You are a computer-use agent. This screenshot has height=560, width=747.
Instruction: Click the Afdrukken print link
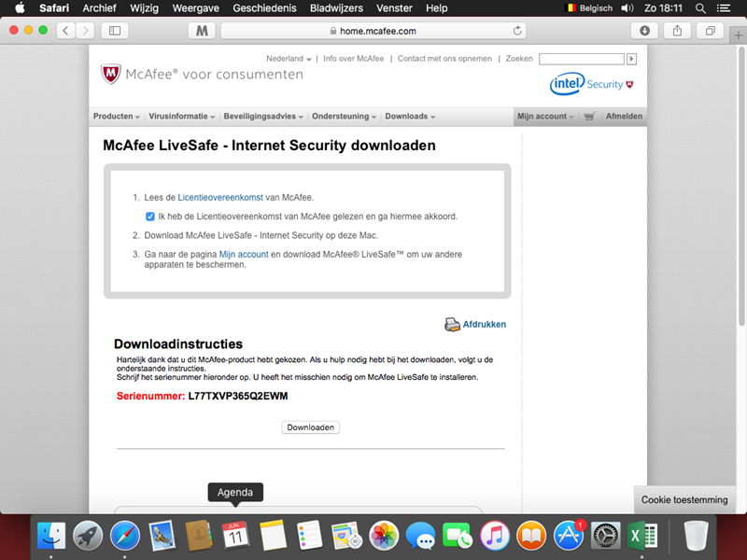[484, 324]
